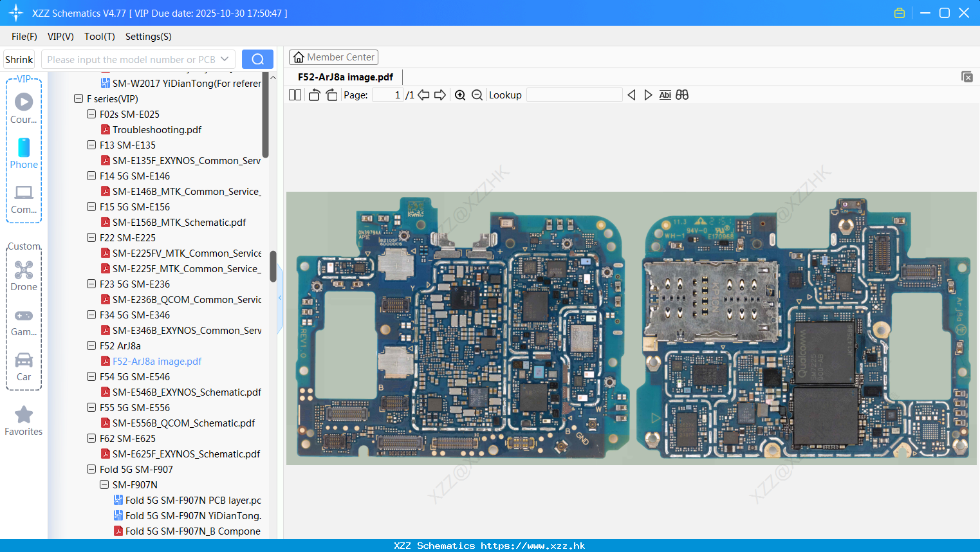Screen dimensions: 980x552
Task: Collapse the Fold 5G SM-F907 node
Action: pyautogui.click(x=91, y=470)
